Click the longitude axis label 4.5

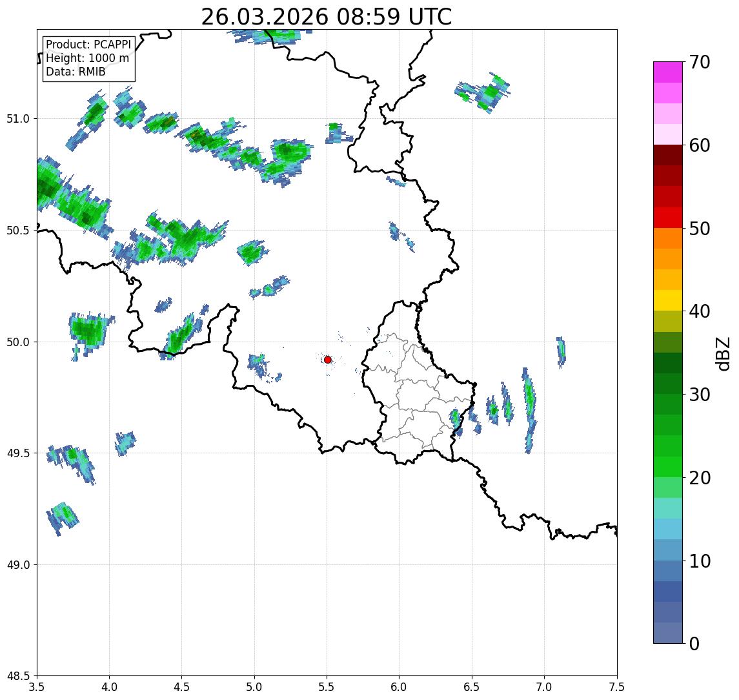[182, 687]
